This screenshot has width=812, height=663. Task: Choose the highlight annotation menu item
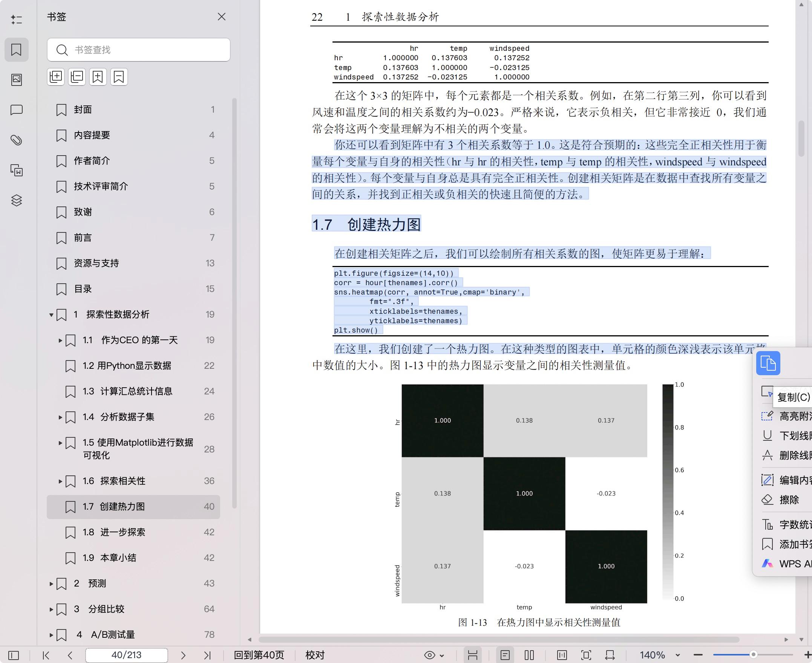pos(786,416)
